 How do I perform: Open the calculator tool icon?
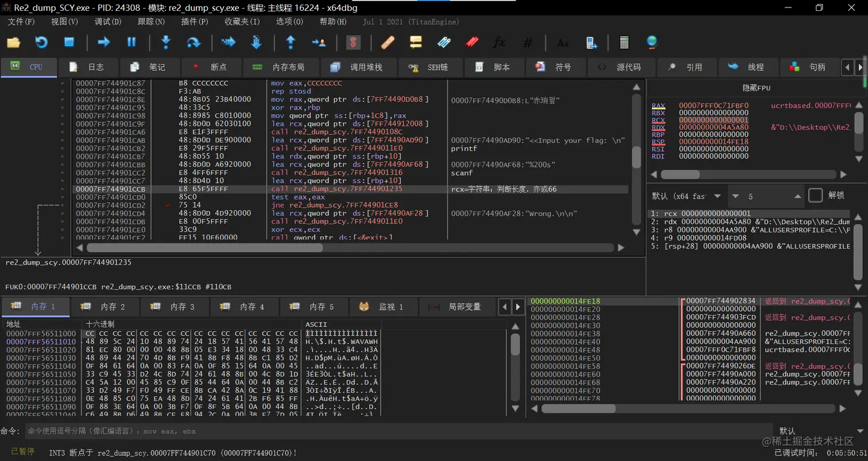(624, 42)
